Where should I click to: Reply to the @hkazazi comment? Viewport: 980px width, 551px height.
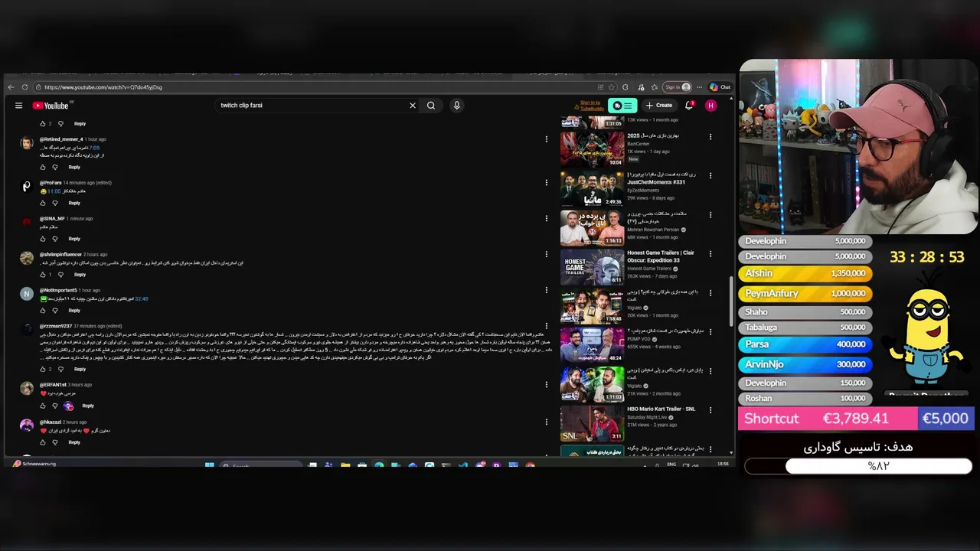tap(74, 442)
